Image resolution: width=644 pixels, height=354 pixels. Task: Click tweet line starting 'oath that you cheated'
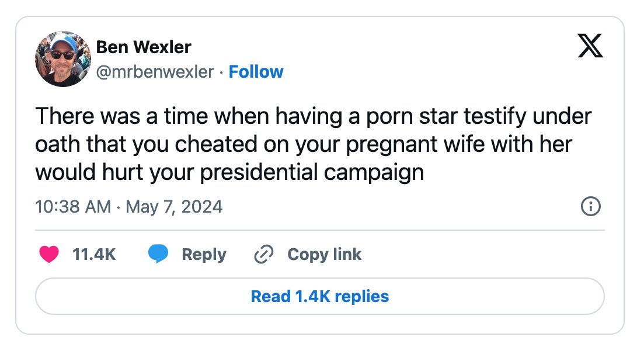(x=304, y=144)
